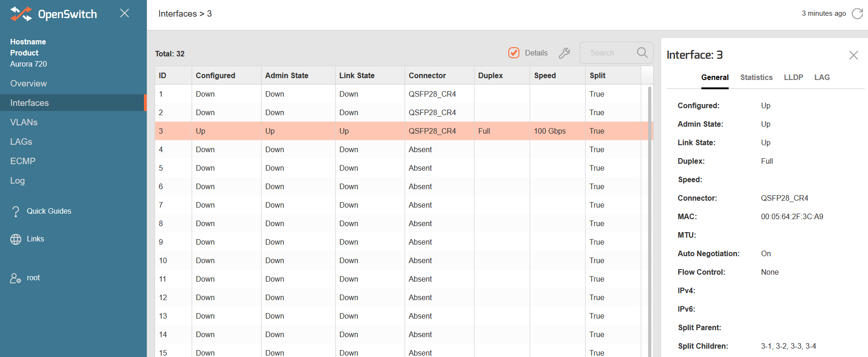Go to the Overview page
Viewport: 868px width, 357px height.
point(29,84)
